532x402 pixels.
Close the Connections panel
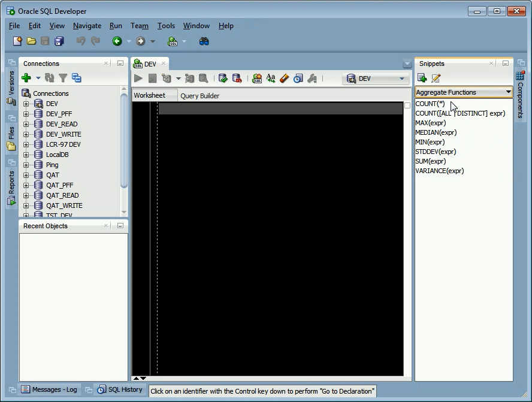coord(106,64)
